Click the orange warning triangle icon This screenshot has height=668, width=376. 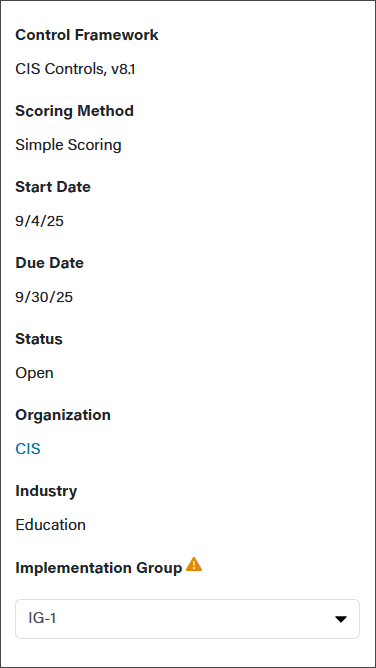194,564
